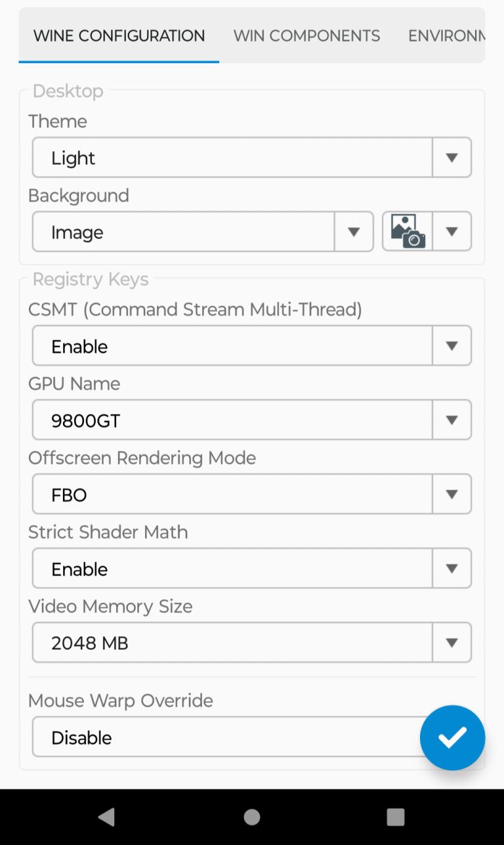Expand the Strict Shader Math dropdown
504x845 pixels.
[x=232, y=569]
